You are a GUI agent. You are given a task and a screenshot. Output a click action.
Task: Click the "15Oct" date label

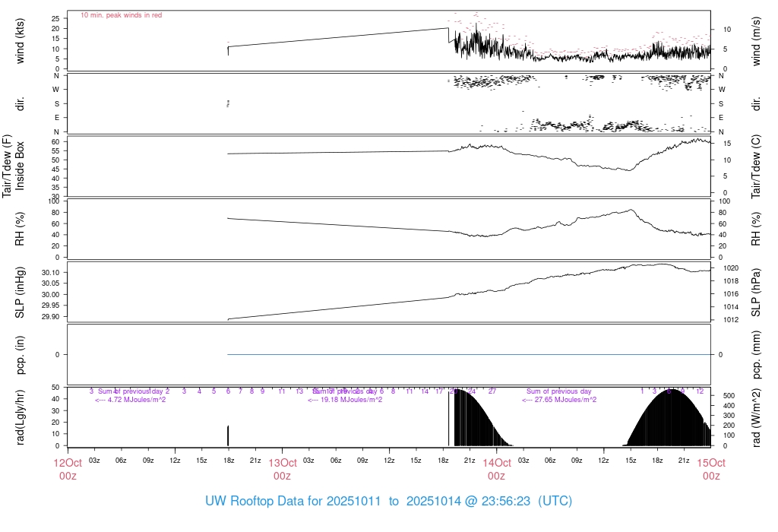pos(711,463)
